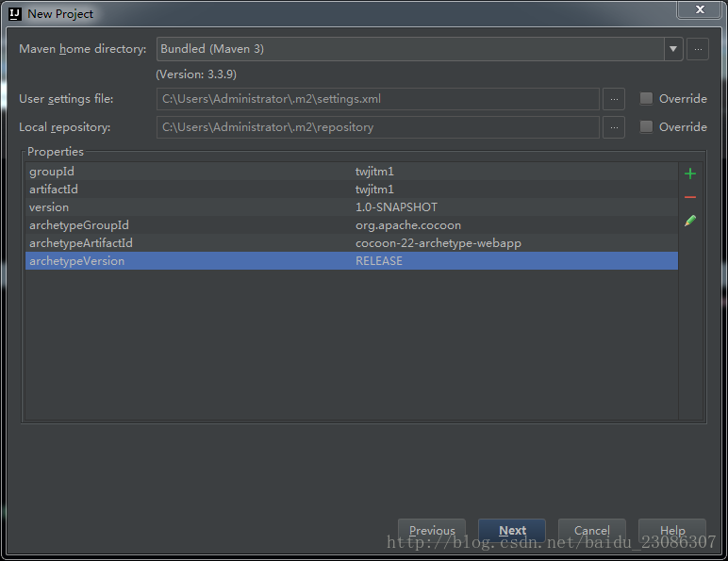Image resolution: width=728 pixels, height=561 pixels.
Task: Click the twjitm1 value in artifactId row
Action: click(374, 190)
